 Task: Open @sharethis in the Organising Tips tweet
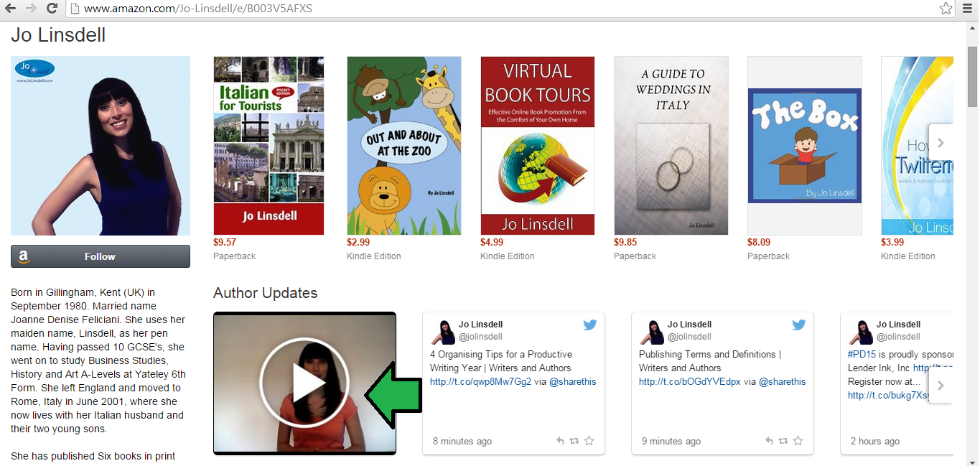click(x=573, y=382)
